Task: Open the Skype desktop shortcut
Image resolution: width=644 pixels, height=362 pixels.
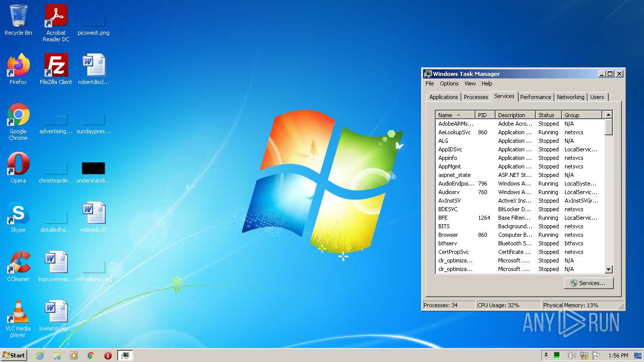Action: click(x=18, y=217)
